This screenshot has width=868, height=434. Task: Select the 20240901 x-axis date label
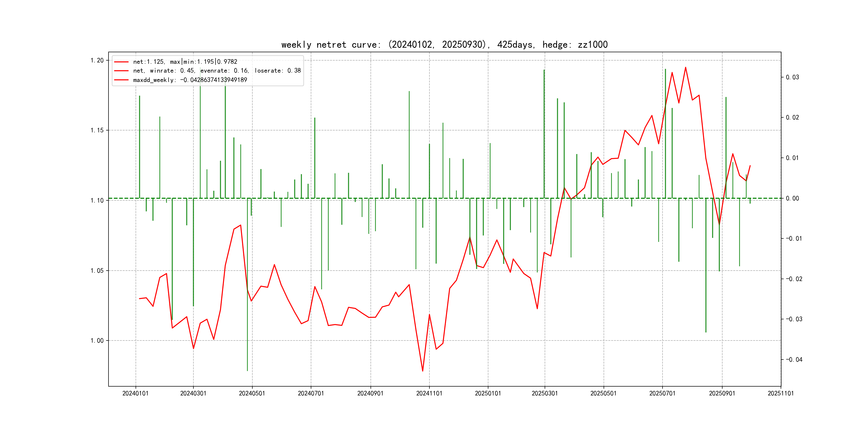coord(370,393)
